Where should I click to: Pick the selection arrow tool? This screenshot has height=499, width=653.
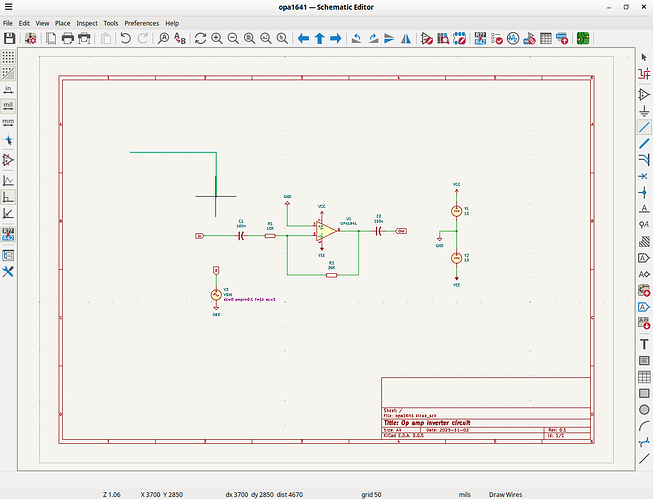[x=644, y=57]
